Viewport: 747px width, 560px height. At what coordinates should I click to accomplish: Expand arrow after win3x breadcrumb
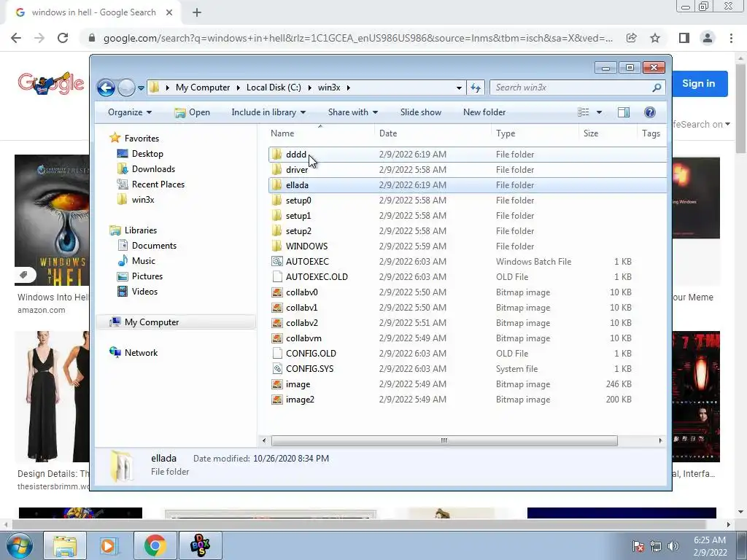click(349, 87)
